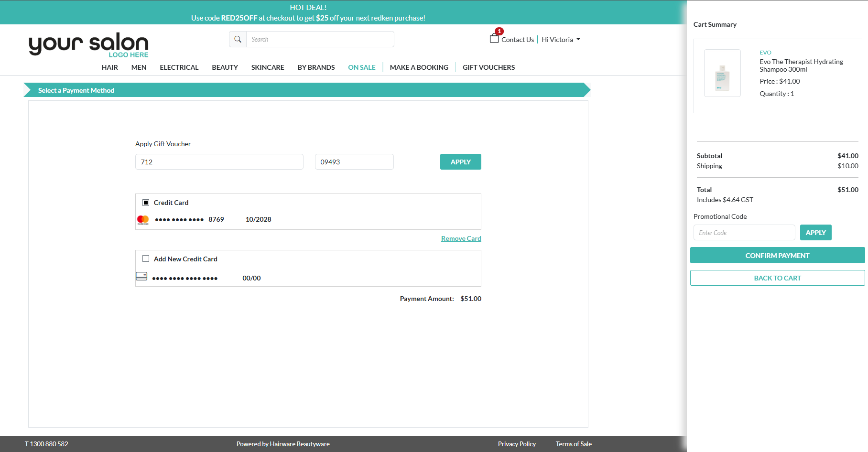Click the blank credit card icon

coord(141,276)
